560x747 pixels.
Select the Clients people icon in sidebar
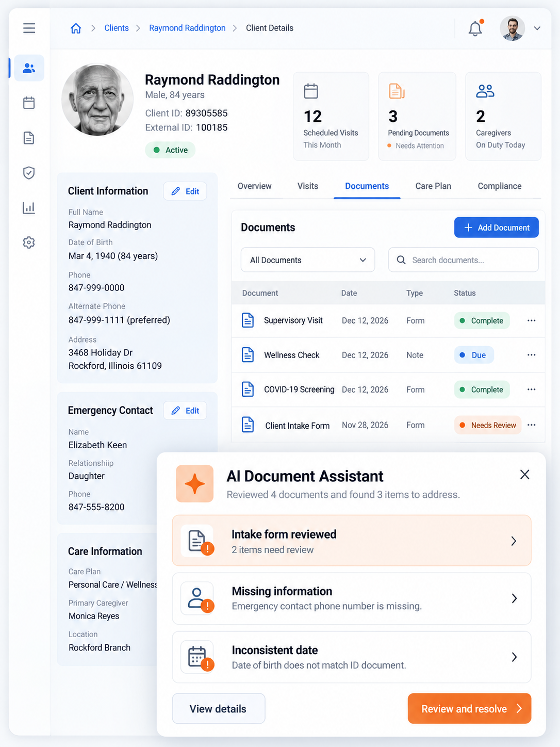(29, 68)
